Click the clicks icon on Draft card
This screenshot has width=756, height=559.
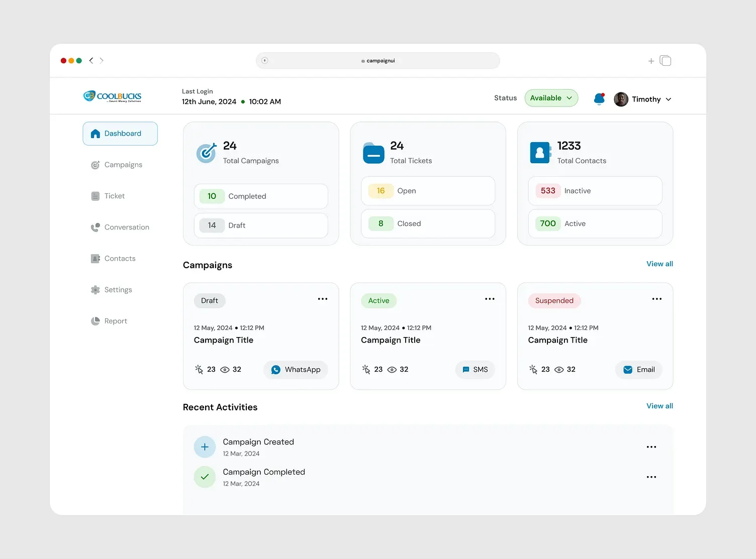click(199, 369)
